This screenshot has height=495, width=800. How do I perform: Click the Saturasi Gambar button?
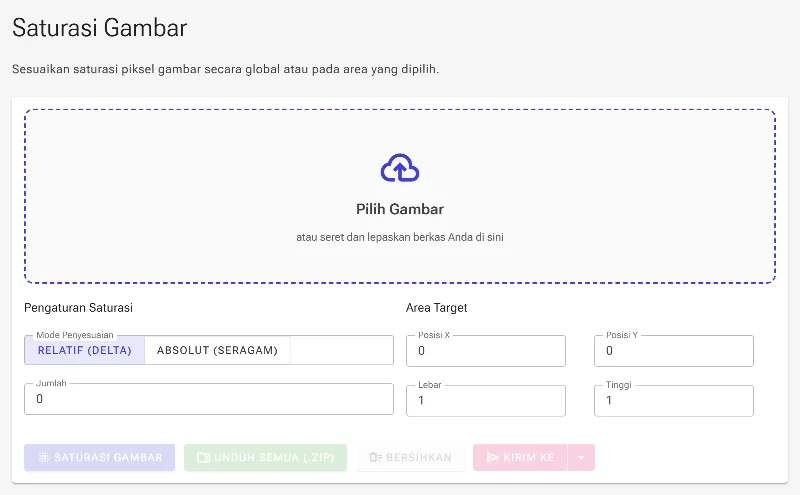[x=99, y=457]
